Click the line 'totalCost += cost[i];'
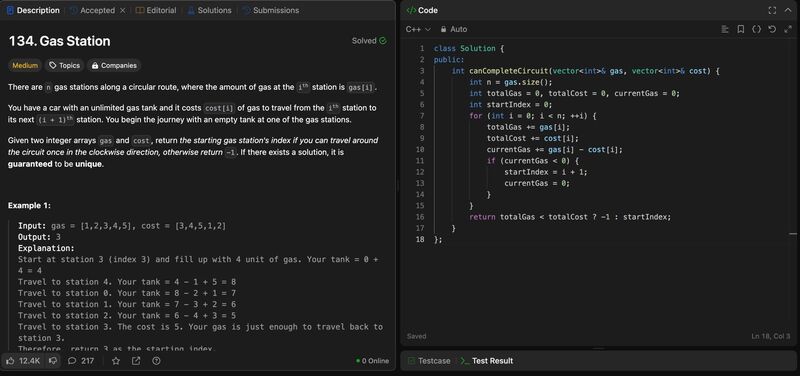Viewport: 800px width, 376px height. (x=533, y=138)
